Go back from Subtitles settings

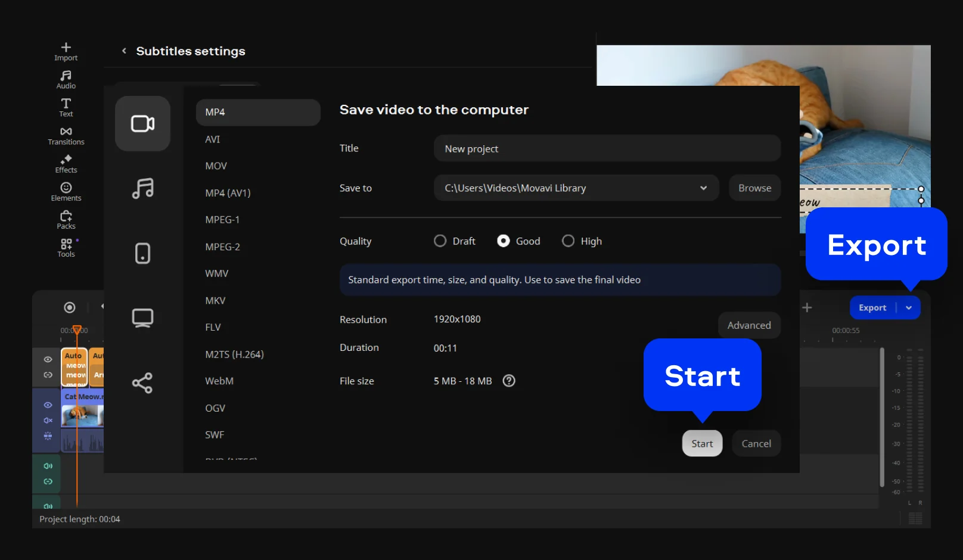(x=124, y=51)
